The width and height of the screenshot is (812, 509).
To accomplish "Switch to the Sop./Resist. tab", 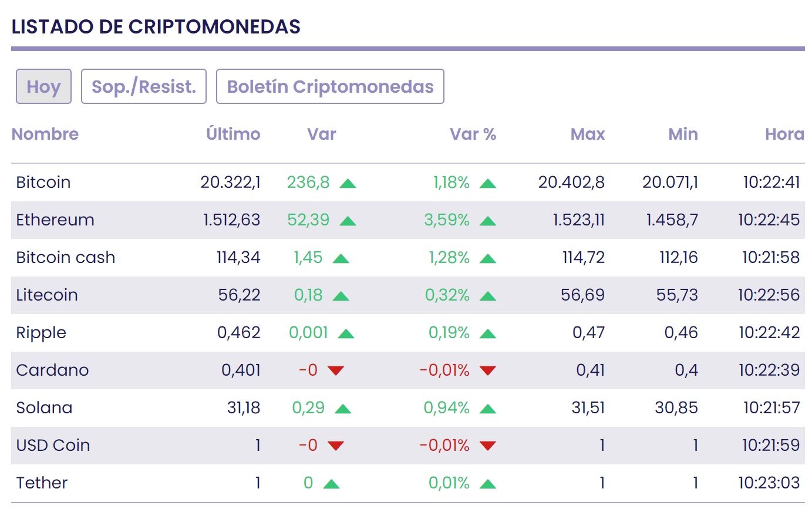I will pos(143,86).
